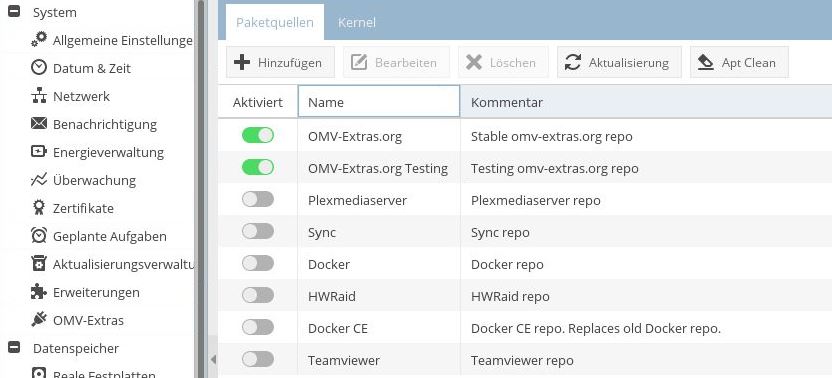This screenshot has width=832, height=378.
Task: Sort by the Name column header
Action: pyautogui.click(x=379, y=101)
